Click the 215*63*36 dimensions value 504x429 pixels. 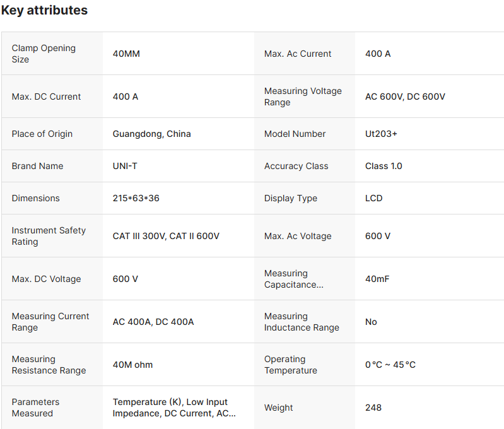[x=136, y=198]
